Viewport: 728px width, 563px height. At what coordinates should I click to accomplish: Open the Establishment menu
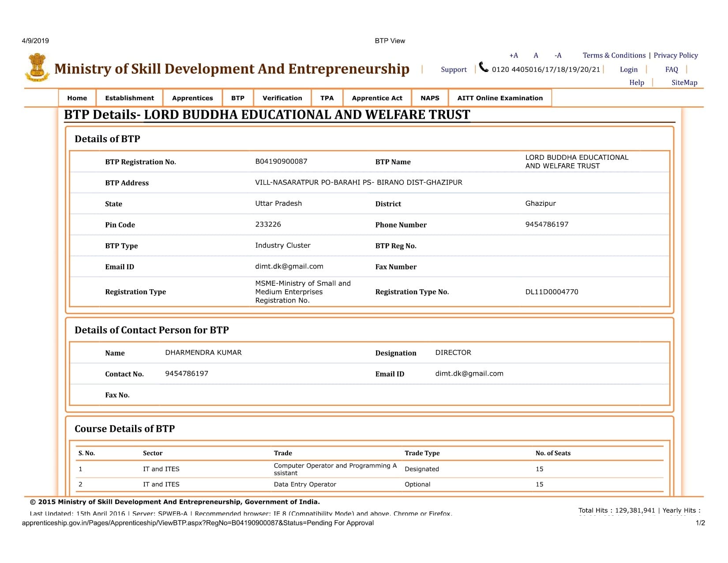point(130,98)
